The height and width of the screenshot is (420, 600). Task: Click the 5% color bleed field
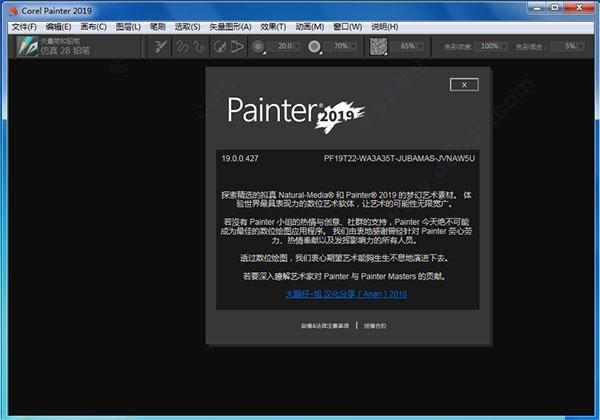[x=567, y=47]
